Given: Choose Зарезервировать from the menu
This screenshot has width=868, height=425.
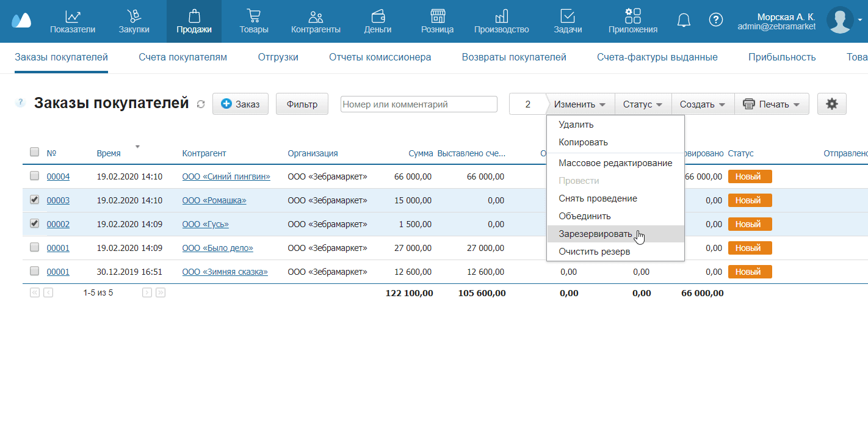Looking at the screenshot, I should pyautogui.click(x=595, y=234).
